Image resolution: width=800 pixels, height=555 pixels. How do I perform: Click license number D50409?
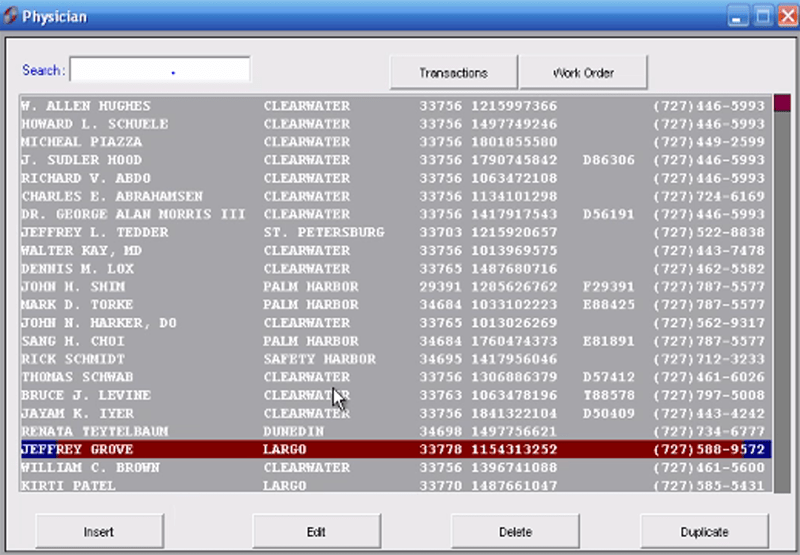(609, 413)
